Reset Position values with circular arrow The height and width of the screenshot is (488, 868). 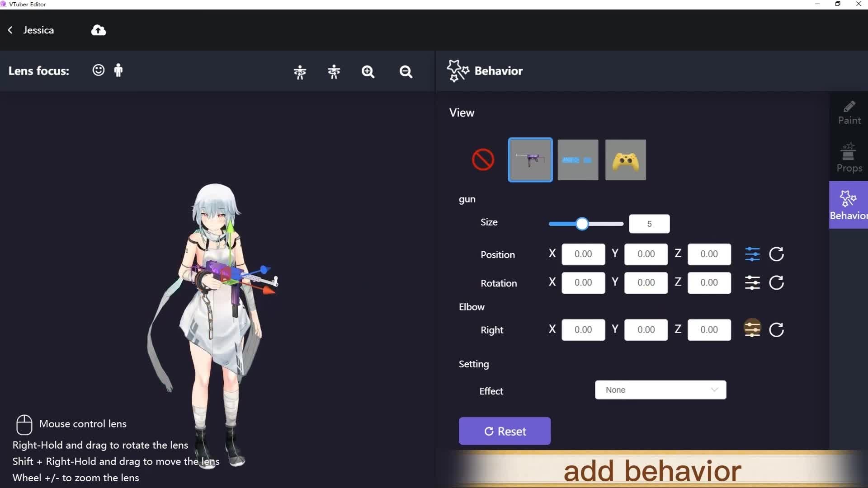(x=776, y=254)
